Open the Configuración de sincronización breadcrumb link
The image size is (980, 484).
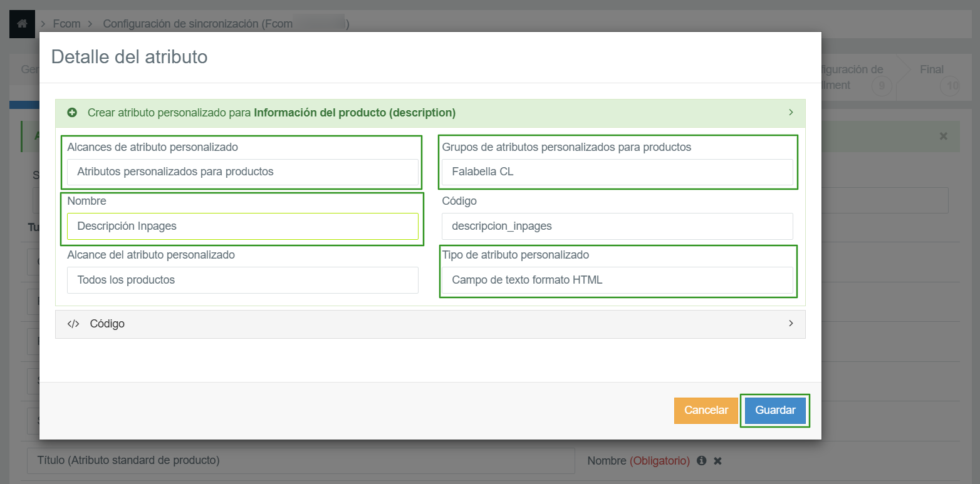pyautogui.click(x=226, y=24)
